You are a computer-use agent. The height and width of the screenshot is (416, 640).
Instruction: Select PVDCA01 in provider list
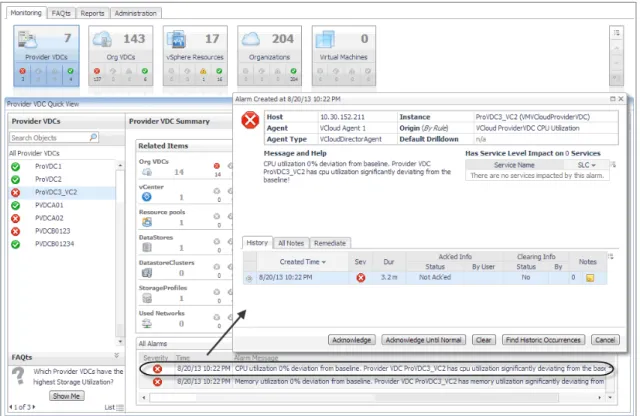pos(49,205)
